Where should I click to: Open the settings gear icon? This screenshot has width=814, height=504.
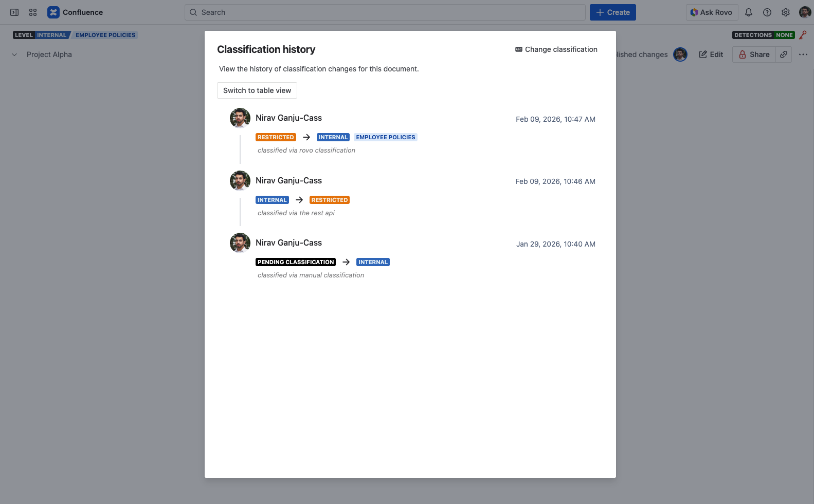click(x=786, y=12)
